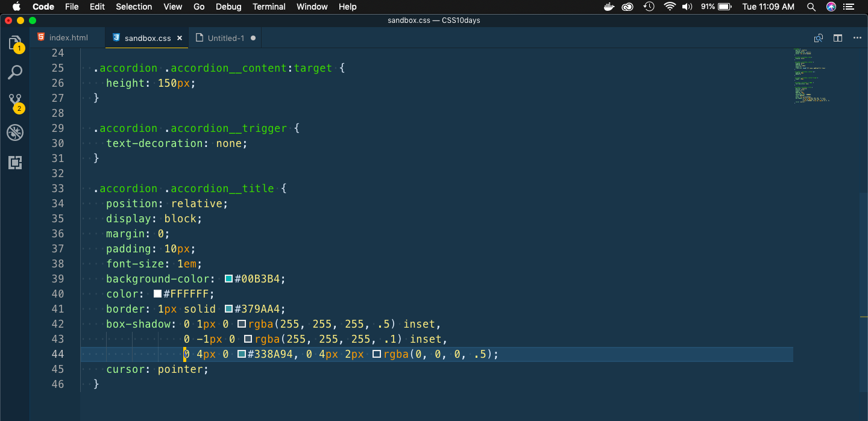
Task: Open the Edit menu
Action: click(97, 7)
